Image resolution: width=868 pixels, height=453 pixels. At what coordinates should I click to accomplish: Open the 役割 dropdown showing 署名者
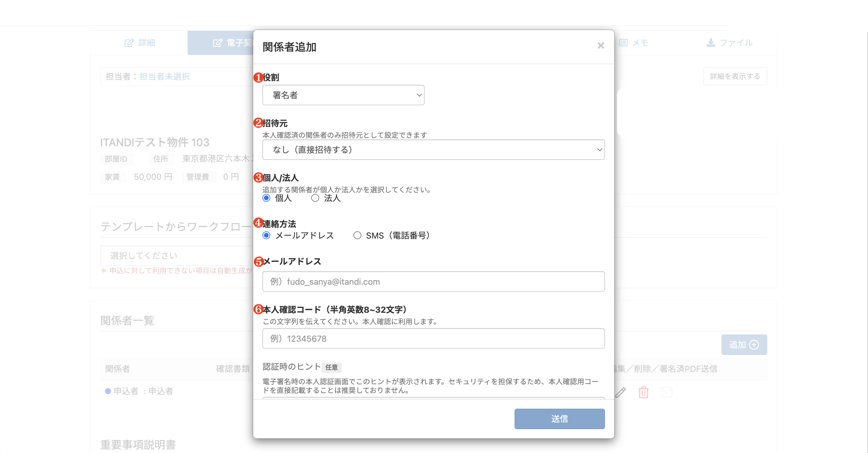click(x=343, y=95)
